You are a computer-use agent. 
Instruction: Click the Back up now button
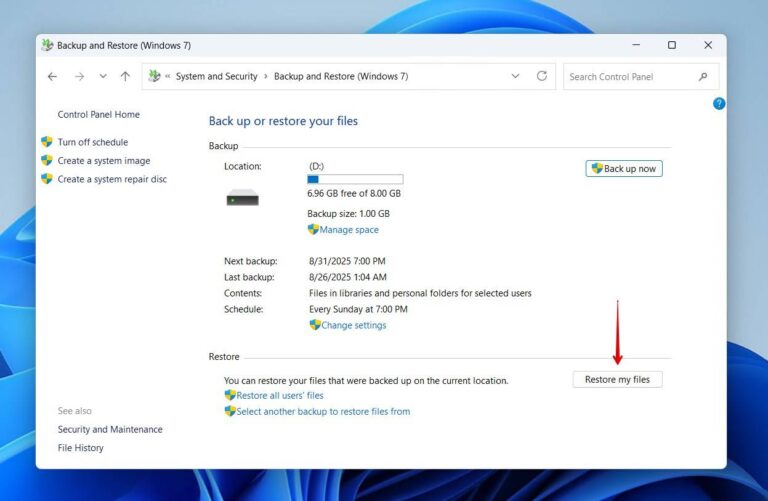624,168
